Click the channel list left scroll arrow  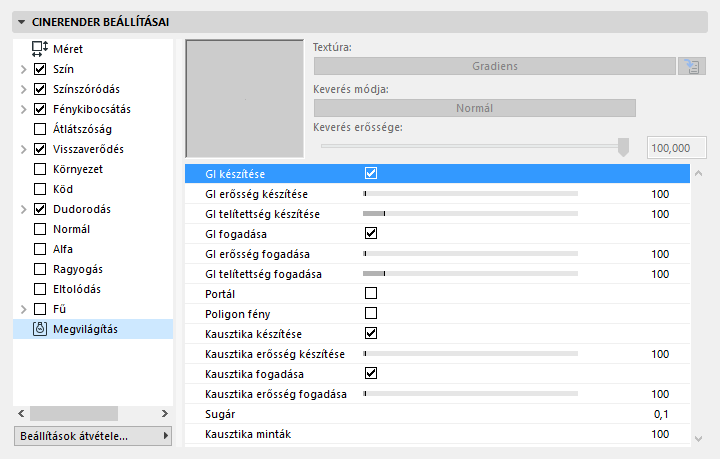point(21,414)
